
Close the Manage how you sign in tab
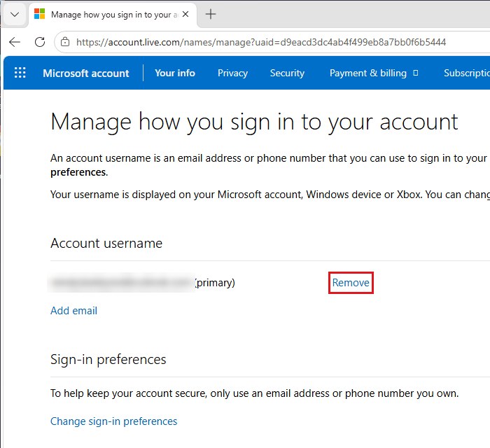pyautogui.click(x=185, y=14)
